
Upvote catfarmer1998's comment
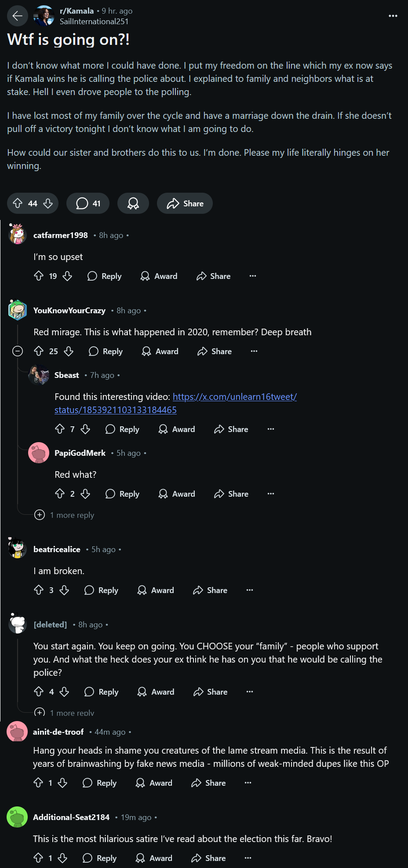pyautogui.click(x=39, y=276)
